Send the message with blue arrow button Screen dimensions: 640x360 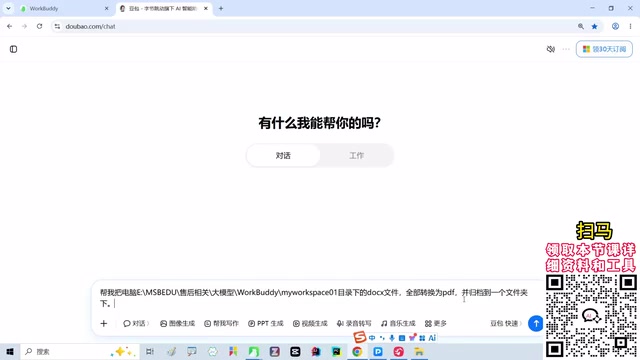[536, 323]
